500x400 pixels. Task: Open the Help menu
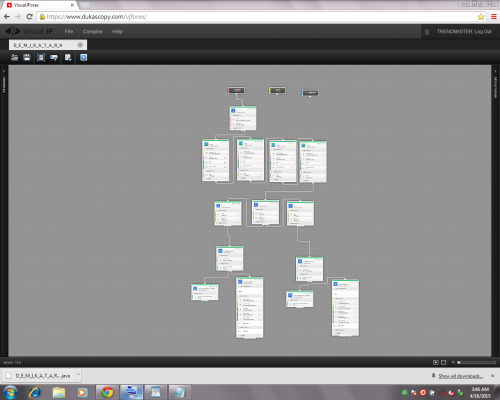[117, 31]
